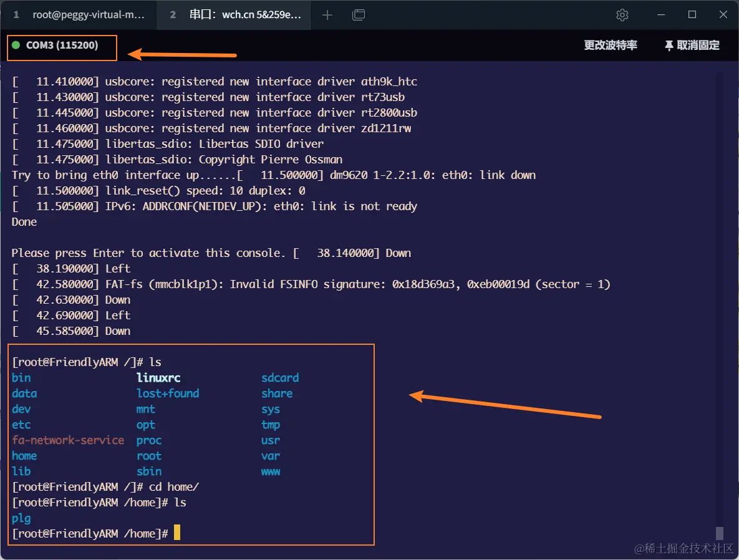Click 'zd1211rw' driver name
The image size is (739, 560).
(386, 128)
